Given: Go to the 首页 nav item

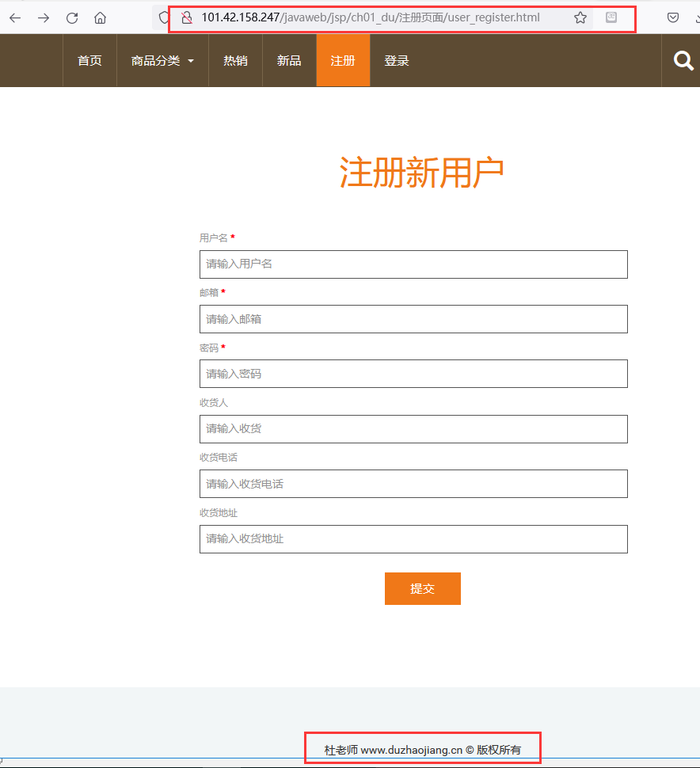Looking at the screenshot, I should point(89,61).
